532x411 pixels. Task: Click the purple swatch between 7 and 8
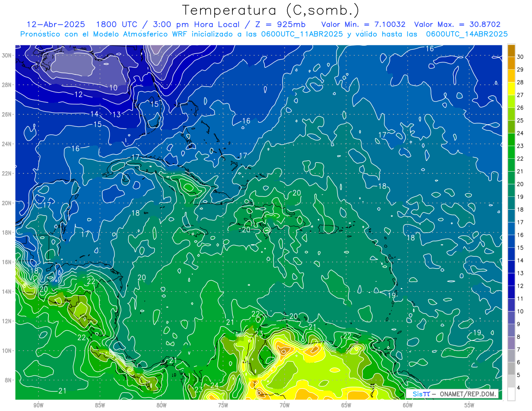(x=511, y=343)
